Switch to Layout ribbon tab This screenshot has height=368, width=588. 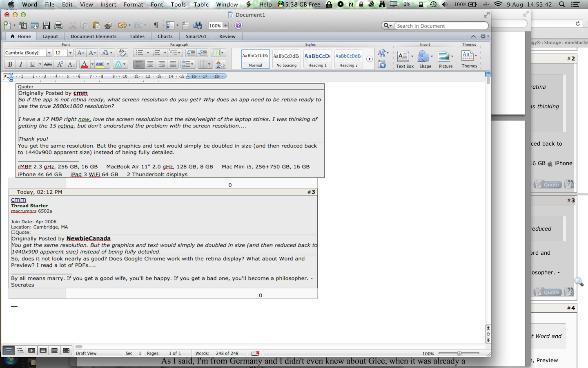pos(50,36)
